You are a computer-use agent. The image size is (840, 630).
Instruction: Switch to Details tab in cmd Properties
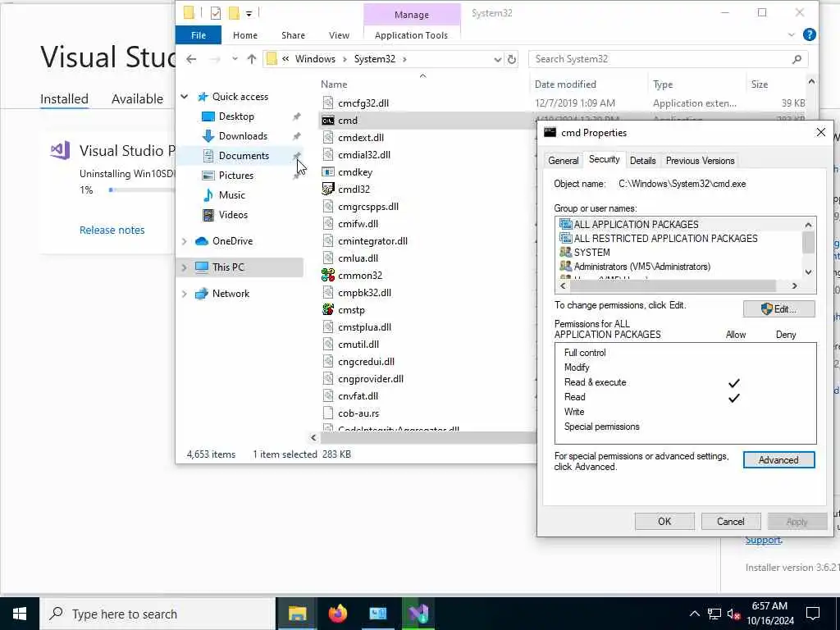642,161
